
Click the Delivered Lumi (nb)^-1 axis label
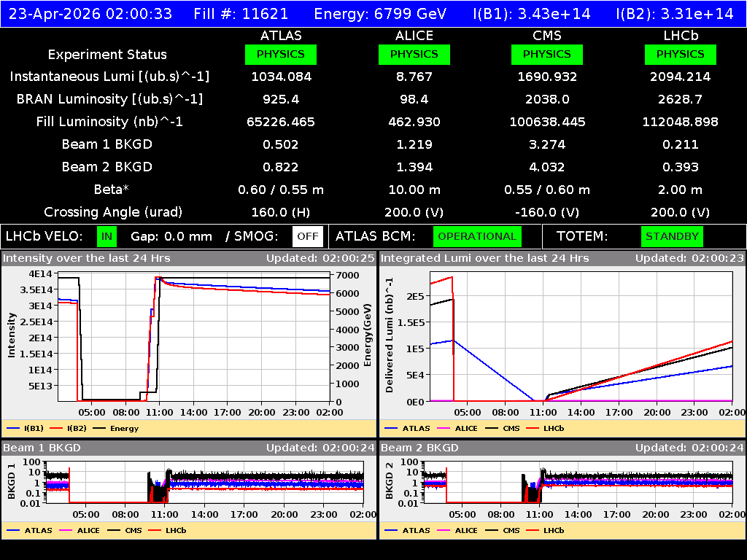pyautogui.click(x=390, y=335)
